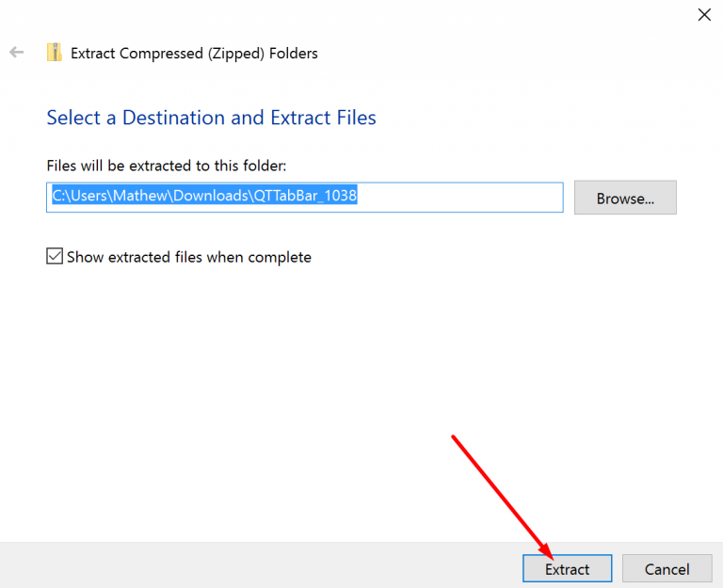Click the zipped folder icon in title
This screenshot has width=723, height=588.
pos(55,52)
